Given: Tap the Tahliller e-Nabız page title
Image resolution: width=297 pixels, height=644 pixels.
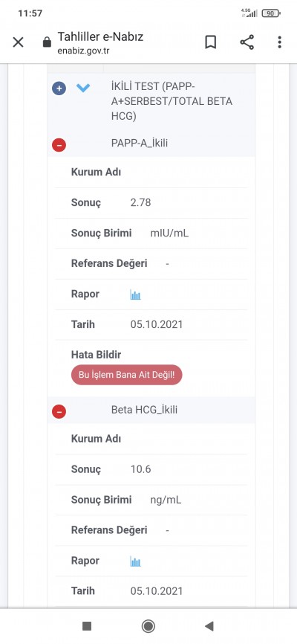Looking at the screenshot, I should [x=100, y=36].
